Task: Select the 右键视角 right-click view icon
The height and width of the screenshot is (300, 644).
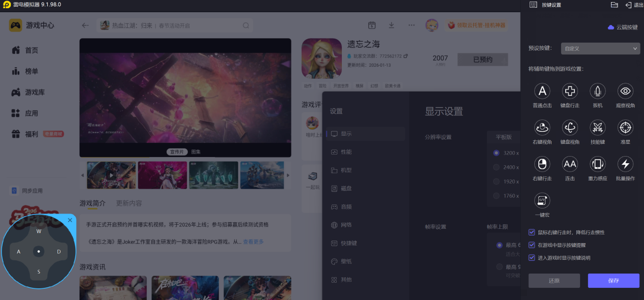Action: [542, 128]
